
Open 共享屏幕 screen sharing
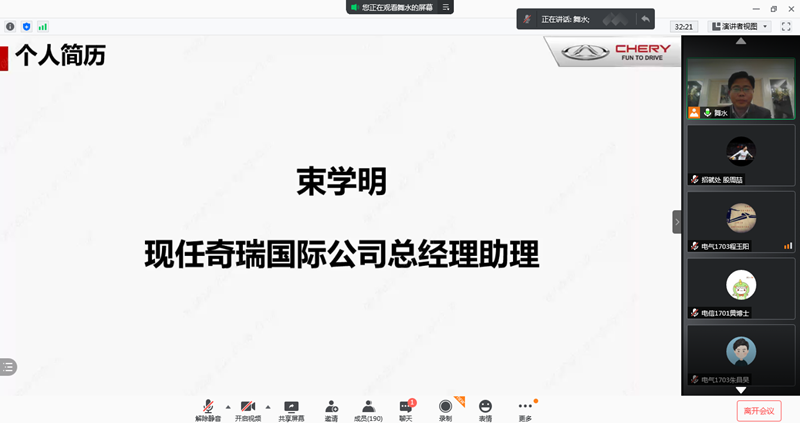click(x=291, y=408)
